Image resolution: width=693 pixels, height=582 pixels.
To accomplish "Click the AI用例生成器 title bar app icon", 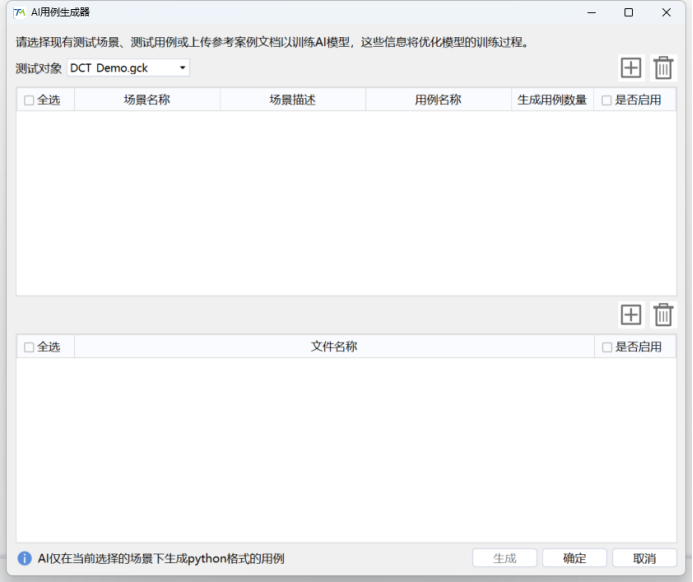I will (18, 13).
